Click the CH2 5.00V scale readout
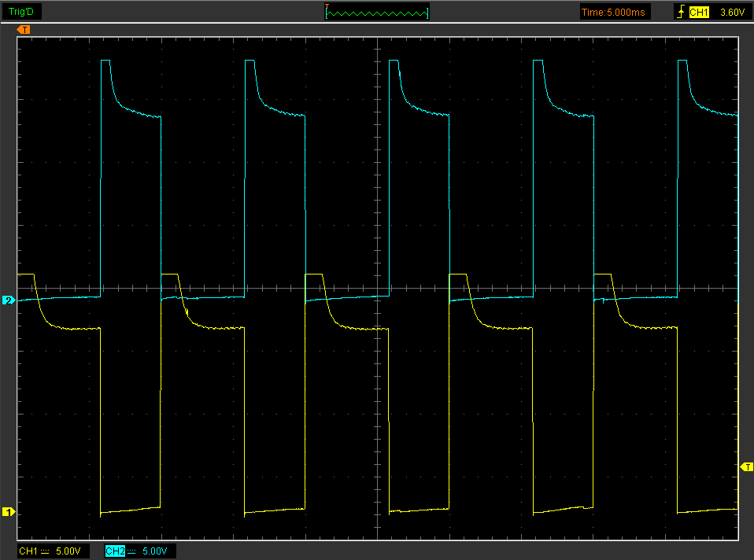 point(154,551)
